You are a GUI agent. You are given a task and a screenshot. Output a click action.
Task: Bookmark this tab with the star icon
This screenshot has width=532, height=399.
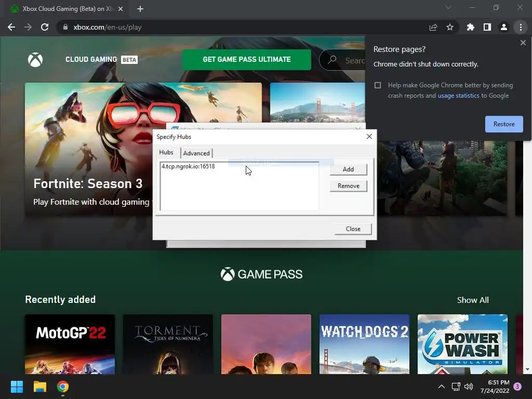click(450, 27)
